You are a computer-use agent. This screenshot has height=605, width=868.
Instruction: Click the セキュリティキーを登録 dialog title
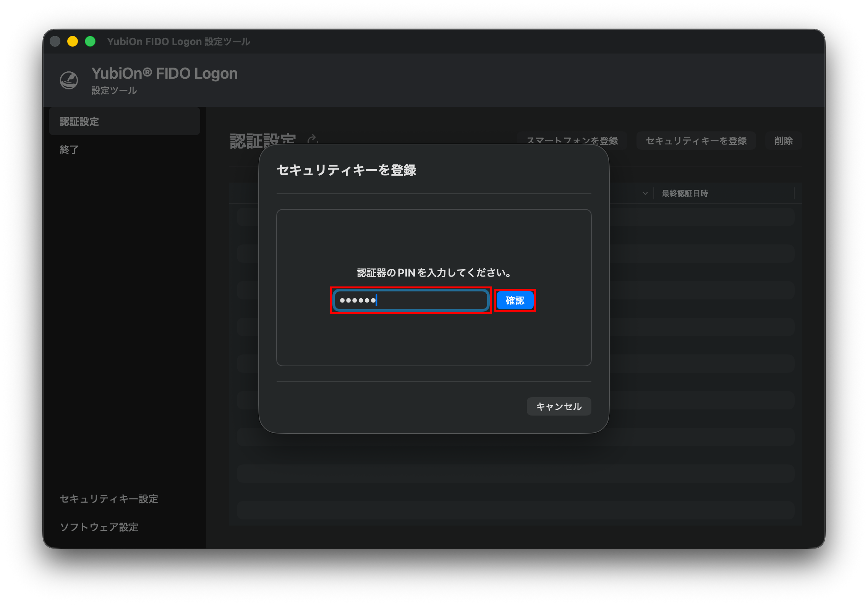click(347, 170)
